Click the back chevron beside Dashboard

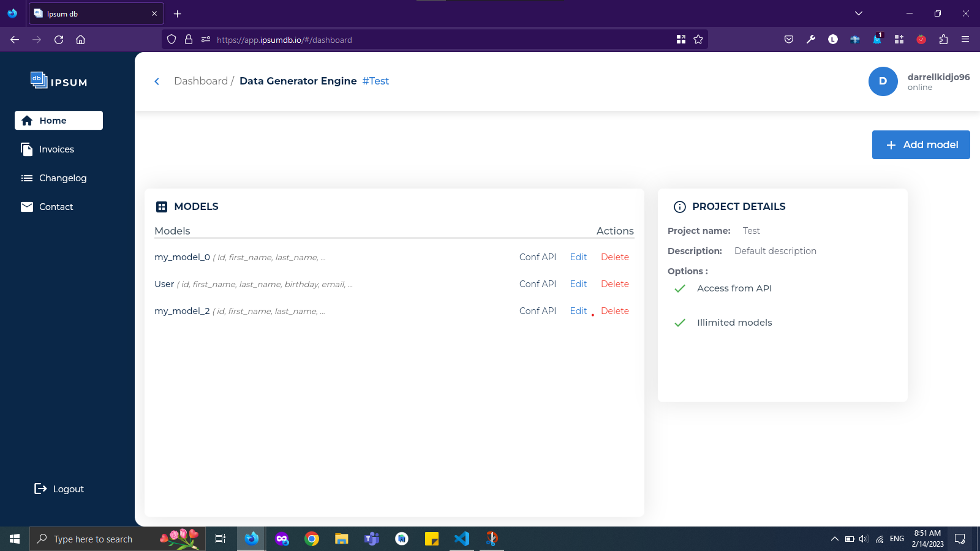pyautogui.click(x=157, y=81)
